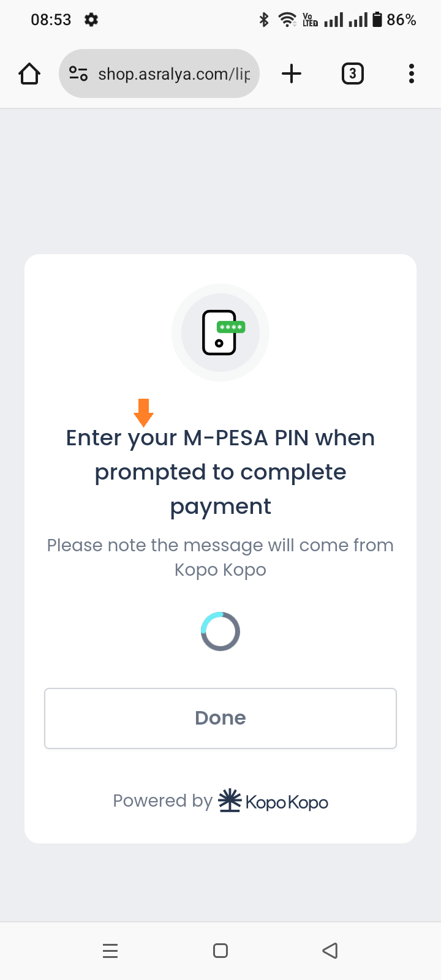Tap the clock showing 08:53
The width and height of the screenshot is (441, 980).
pyautogui.click(x=51, y=20)
